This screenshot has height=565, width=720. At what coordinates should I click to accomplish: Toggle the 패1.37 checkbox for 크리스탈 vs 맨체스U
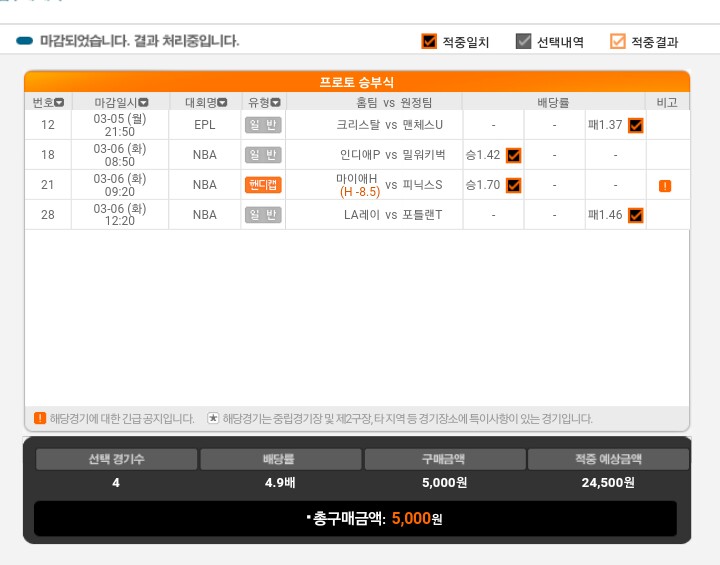click(636, 125)
